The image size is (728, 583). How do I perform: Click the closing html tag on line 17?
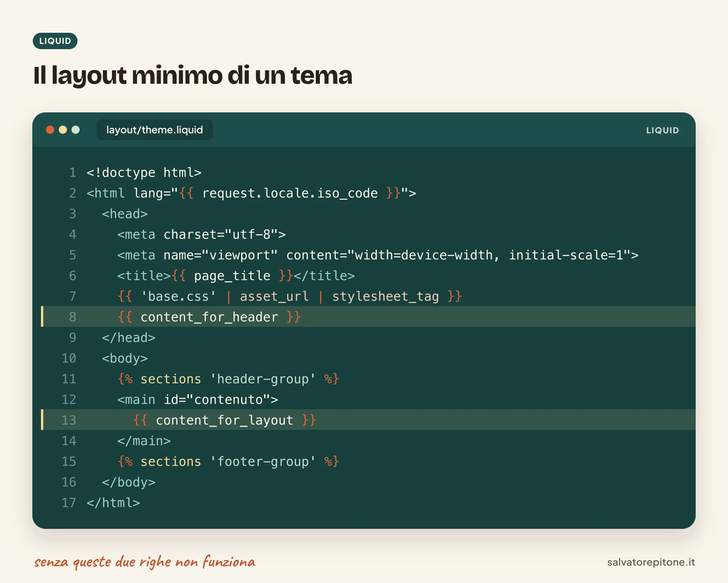[113, 503]
